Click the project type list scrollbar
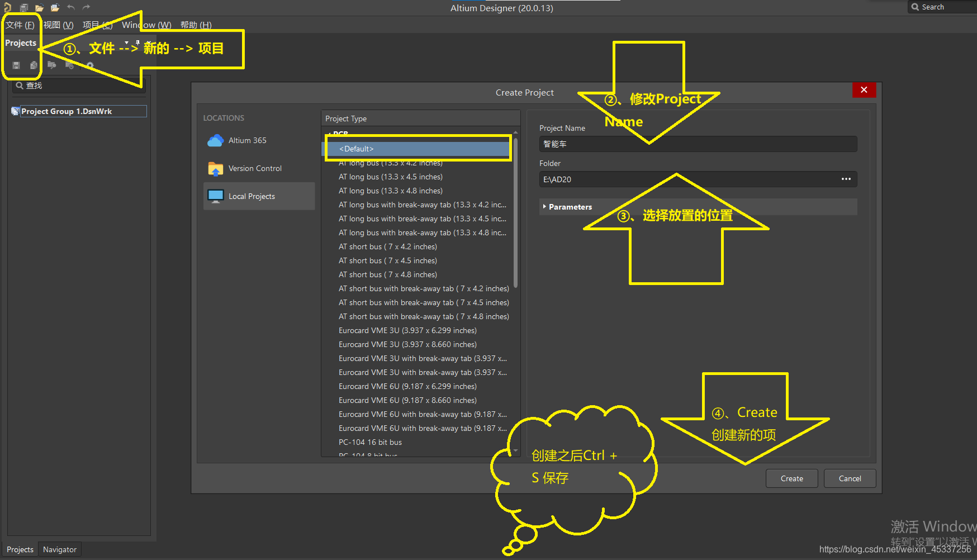977x560 pixels. click(515, 212)
